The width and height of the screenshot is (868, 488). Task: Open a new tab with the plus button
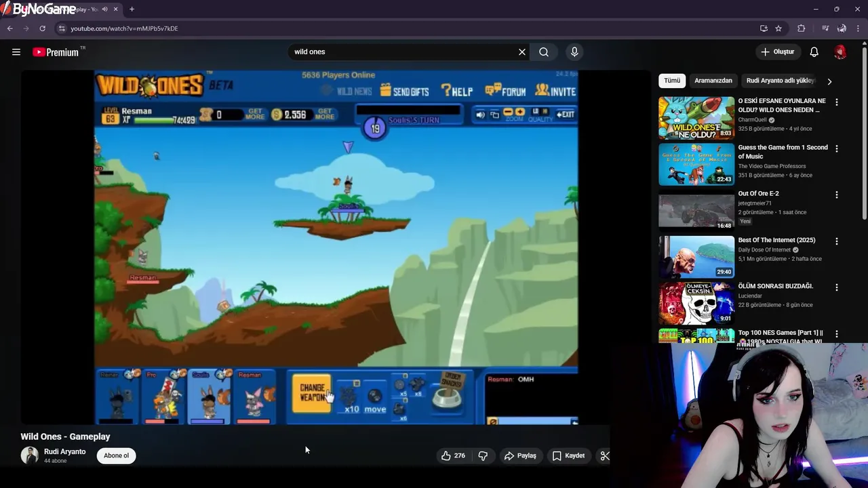(x=132, y=9)
